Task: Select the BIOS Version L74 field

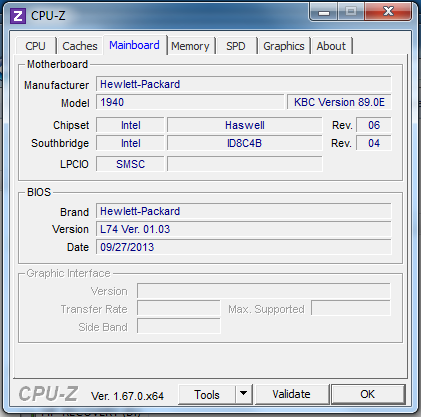Action: [244, 229]
